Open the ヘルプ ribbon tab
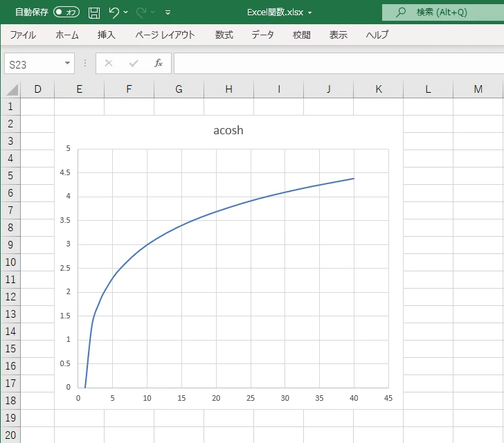504x443 pixels. (377, 35)
